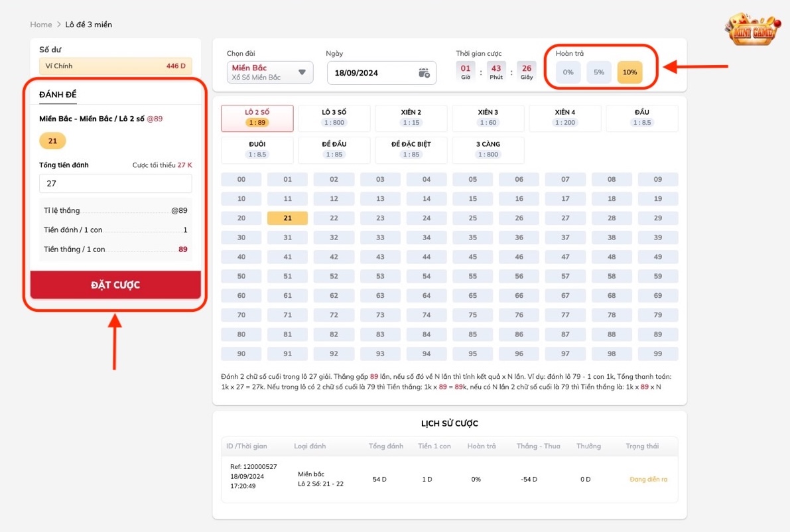Viewport: 790px width, 532px height.
Task: Select the 3 Càng bet type
Action: click(488, 149)
